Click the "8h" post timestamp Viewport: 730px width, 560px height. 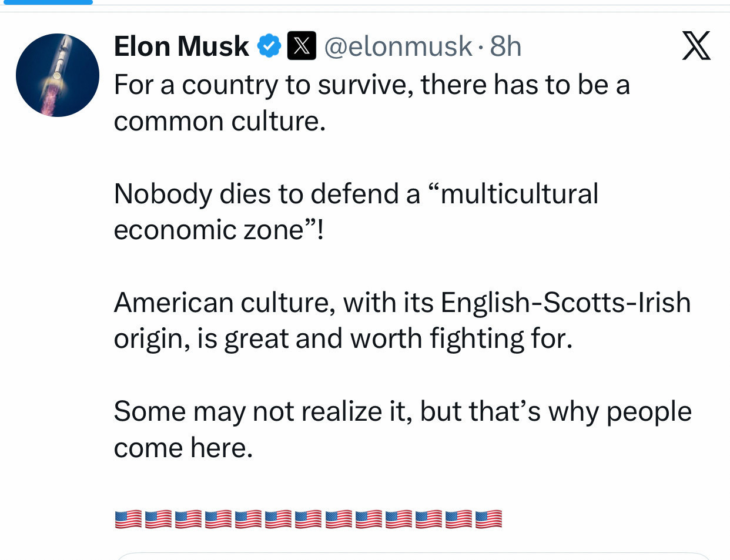pyautogui.click(x=505, y=46)
